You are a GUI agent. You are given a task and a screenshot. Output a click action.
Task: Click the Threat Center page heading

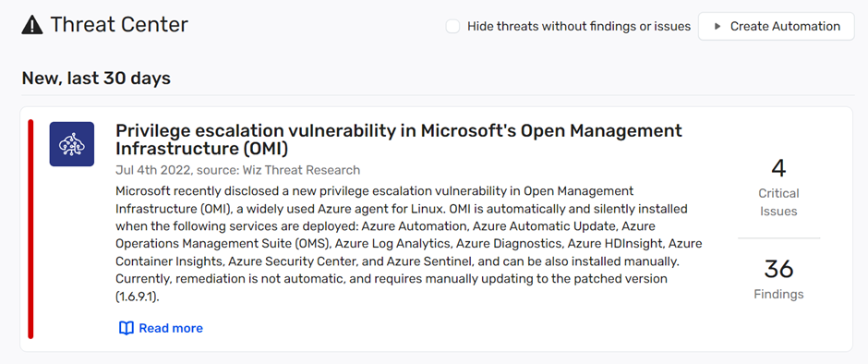click(x=119, y=25)
